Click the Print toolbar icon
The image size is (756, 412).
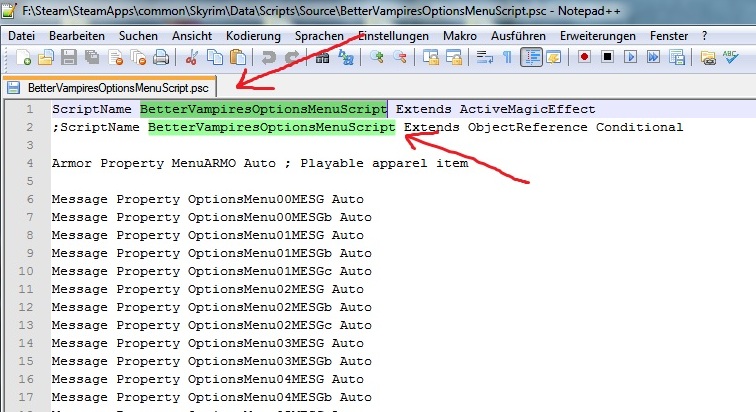click(159, 58)
